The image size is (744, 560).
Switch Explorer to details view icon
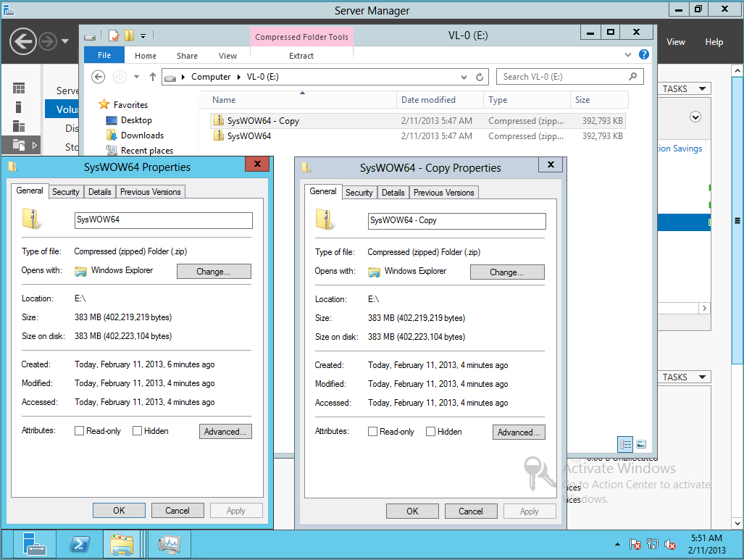pyautogui.click(x=625, y=444)
